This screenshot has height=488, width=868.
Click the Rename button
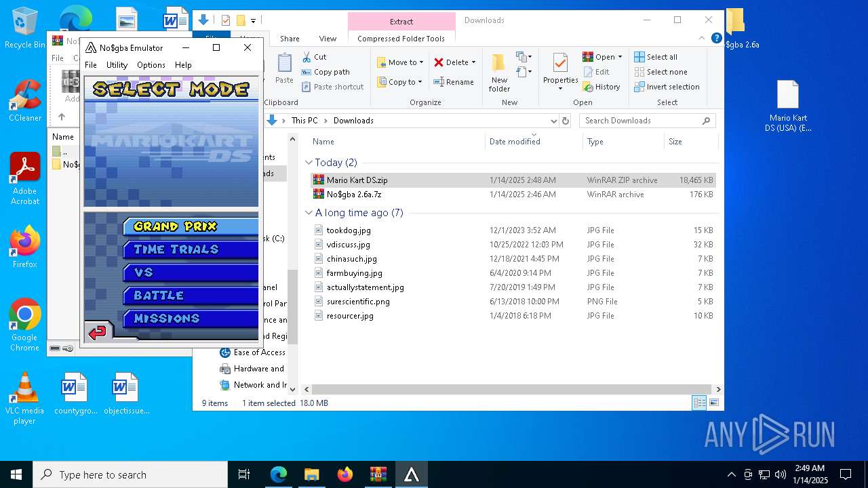coord(454,82)
